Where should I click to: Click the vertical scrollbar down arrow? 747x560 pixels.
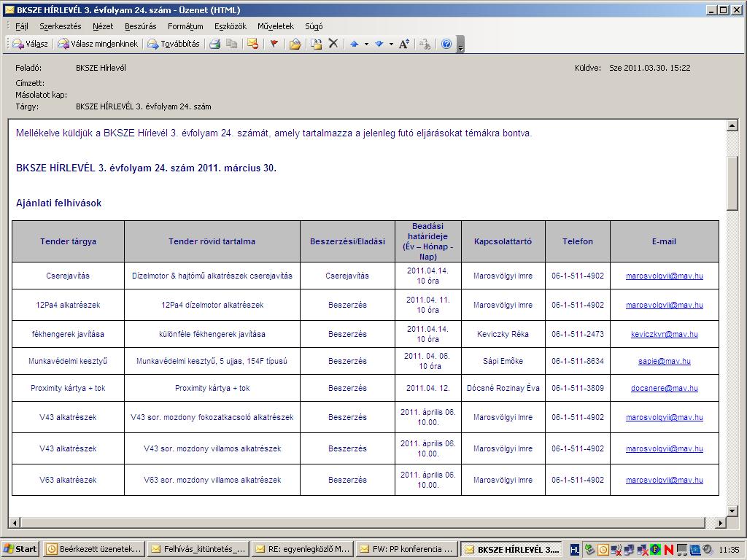click(732, 511)
